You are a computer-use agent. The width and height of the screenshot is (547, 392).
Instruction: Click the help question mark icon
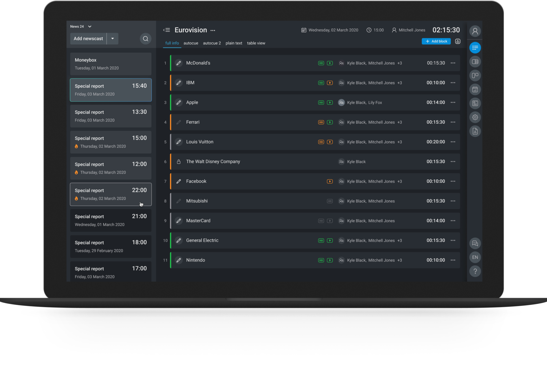pyautogui.click(x=475, y=271)
